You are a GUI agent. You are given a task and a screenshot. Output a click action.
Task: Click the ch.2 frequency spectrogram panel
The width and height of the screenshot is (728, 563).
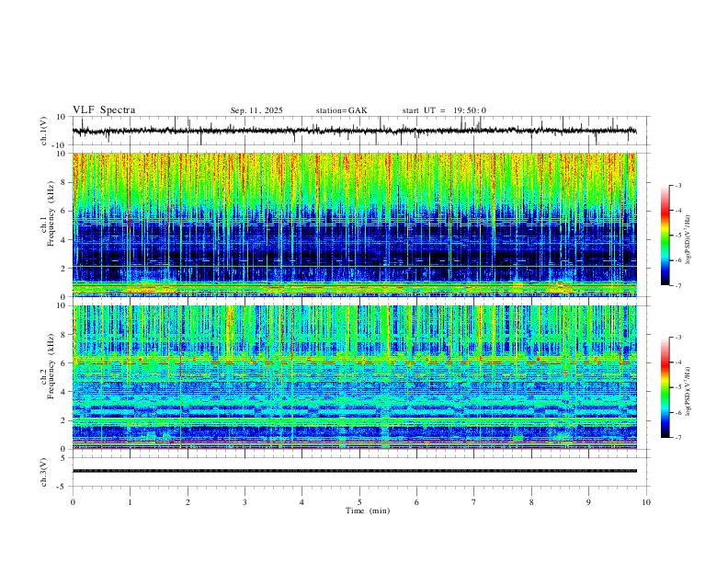click(x=355, y=377)
